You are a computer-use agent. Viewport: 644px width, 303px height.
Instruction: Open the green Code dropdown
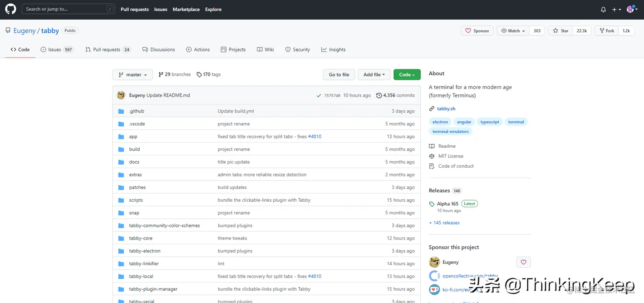coord(407,74)
